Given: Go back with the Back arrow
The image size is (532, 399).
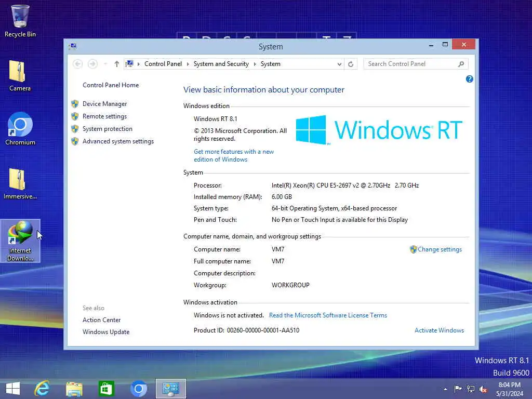Looking at the screenshot, I should tap(78, 64).
